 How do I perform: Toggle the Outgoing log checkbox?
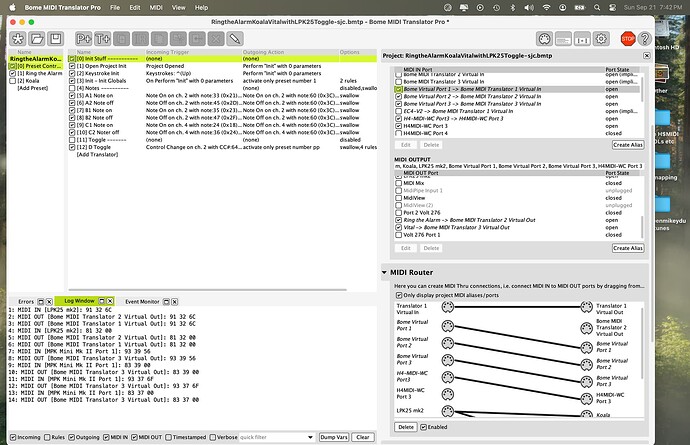click(71, 437)
